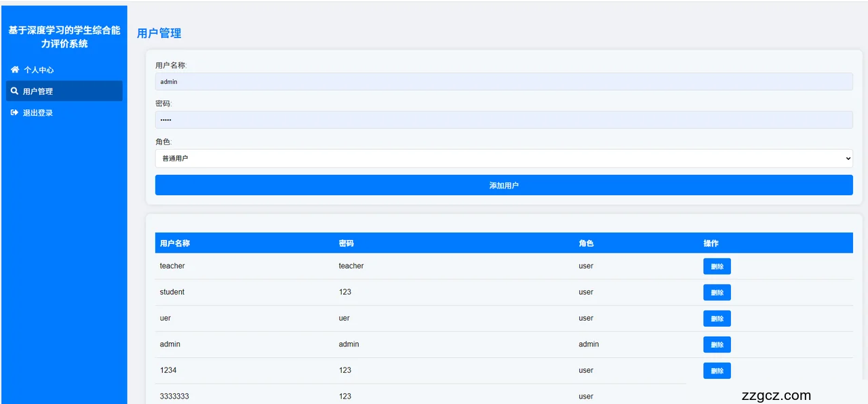This screenshot has height=404, width=868.
Task: Delete the user named 1234
Action: (717, 371)
